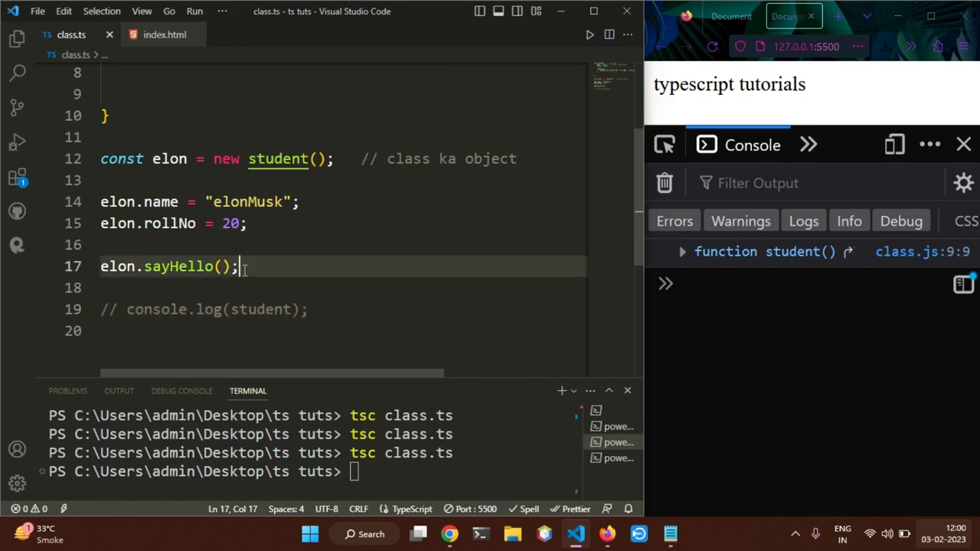
Task: Open the editor More Actions menu
Action: (x=628, y=34)
